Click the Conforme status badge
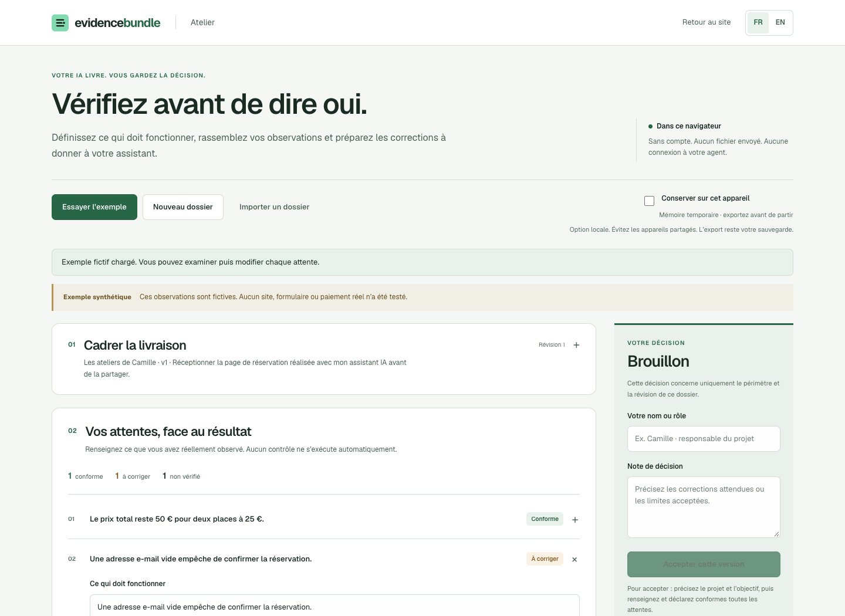The width and height of the screenshot is (845, 616). 545,519
